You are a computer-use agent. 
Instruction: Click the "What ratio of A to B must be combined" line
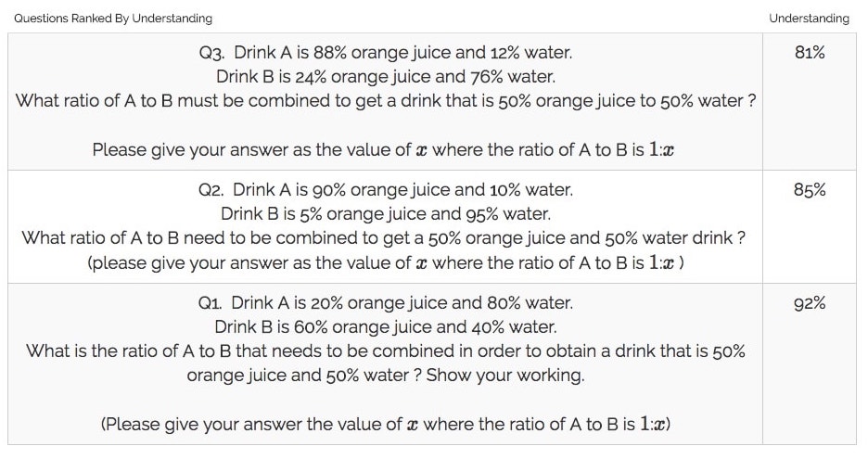click(386, 100)
